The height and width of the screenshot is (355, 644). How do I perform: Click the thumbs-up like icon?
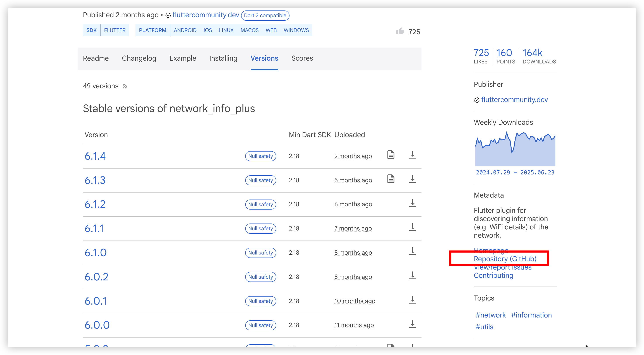pyautogui.click(x=400, y=31)
